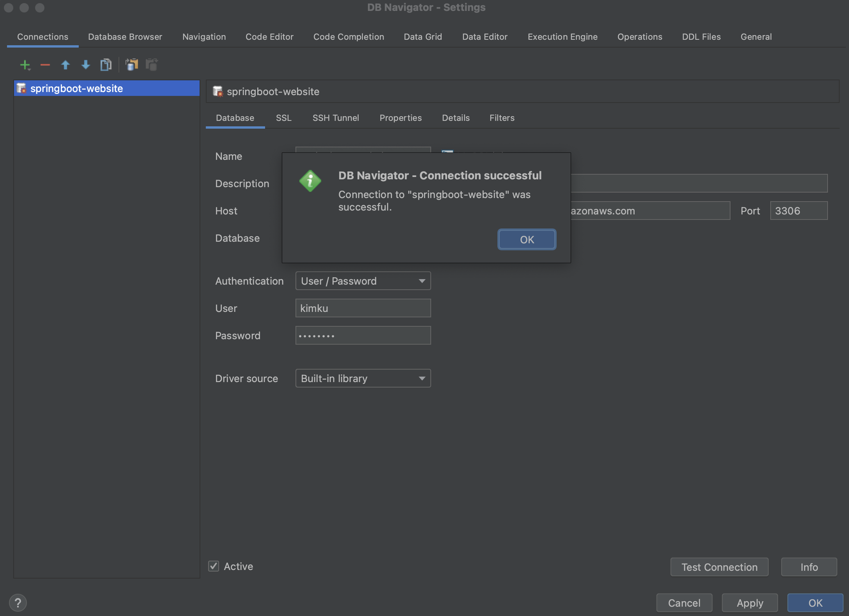Copy connection to clipboard icon
The image size is (849, 616).
point(132,65)
